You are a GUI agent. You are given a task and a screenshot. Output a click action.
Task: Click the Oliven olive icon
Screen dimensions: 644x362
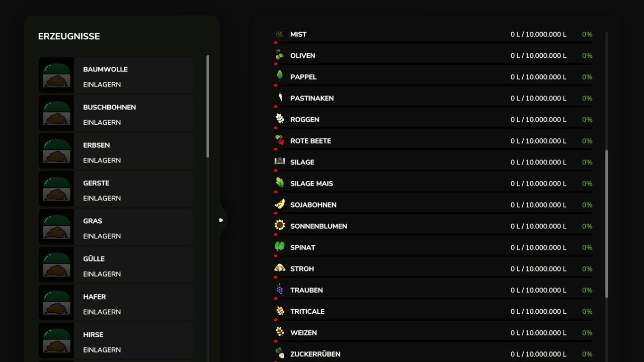pos(280,55)
